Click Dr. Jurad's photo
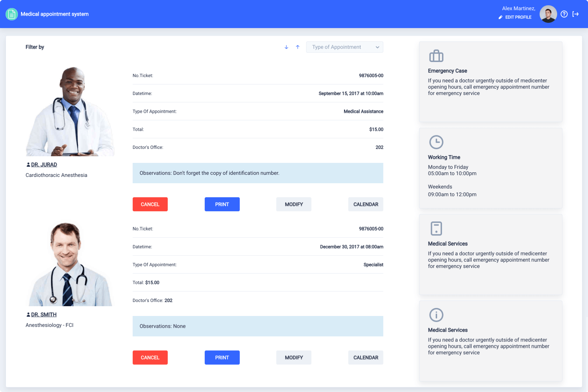 click(70, 111)
